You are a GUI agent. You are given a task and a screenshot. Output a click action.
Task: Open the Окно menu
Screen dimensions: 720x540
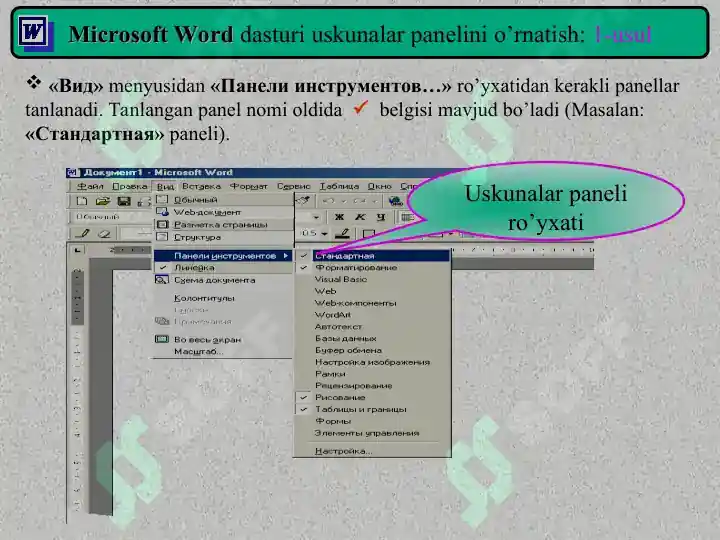pyautogui.click(x=380, y=186)
